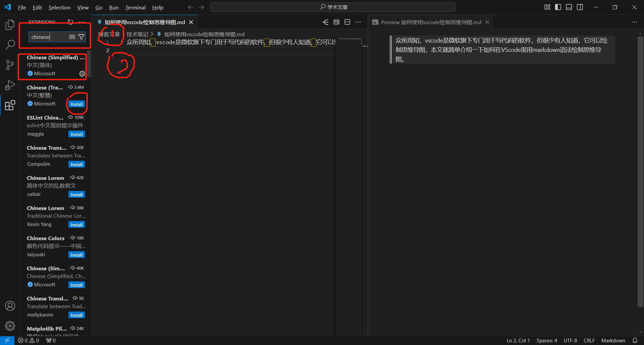The height and width of the screenshot is (345, 644).
Task: Split the editor with split icon
Action: click(347, 22)
